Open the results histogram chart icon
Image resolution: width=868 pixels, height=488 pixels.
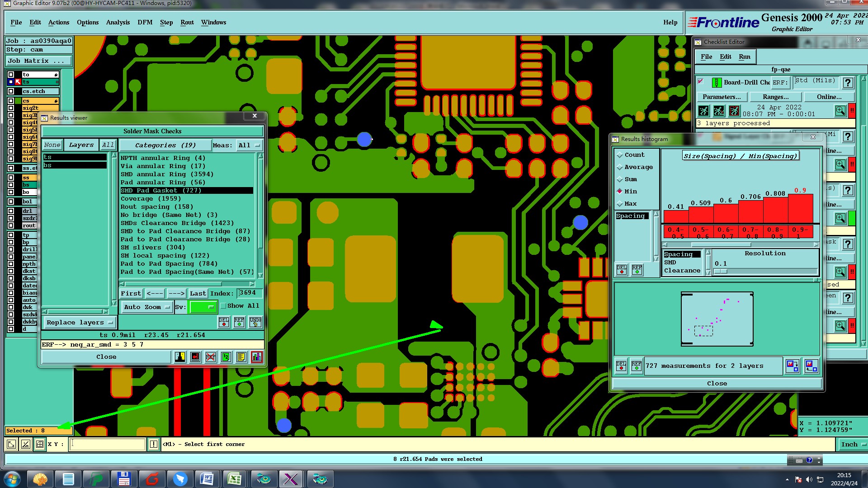tap(256, 357)
